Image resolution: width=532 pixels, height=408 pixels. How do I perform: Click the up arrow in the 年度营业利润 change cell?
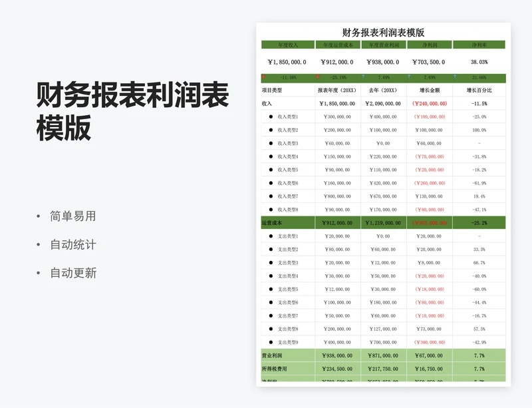[x=363, y=77]
